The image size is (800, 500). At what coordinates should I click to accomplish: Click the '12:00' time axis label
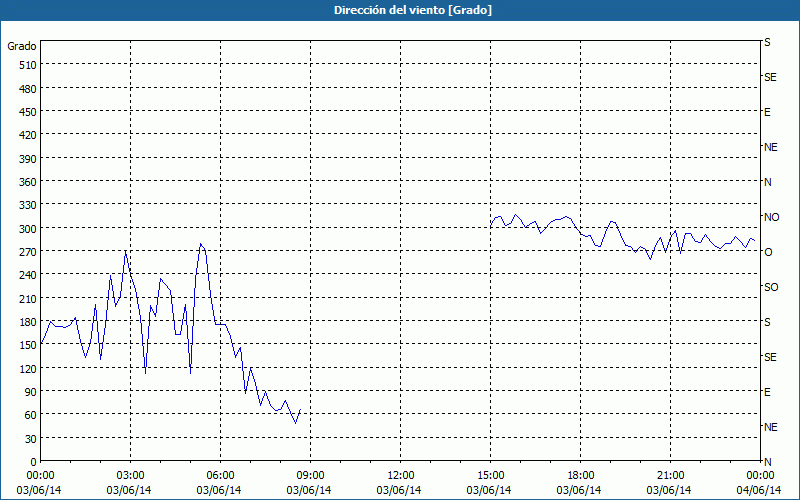[401, 476]
